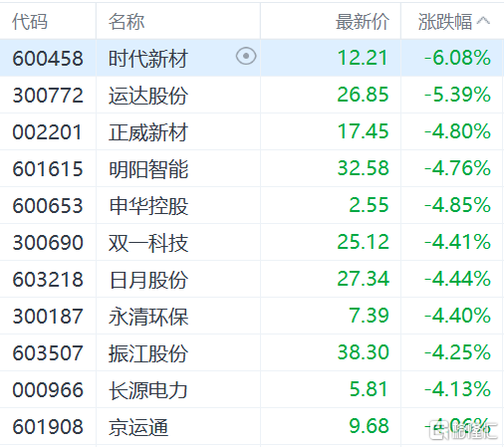The width and height of the screenshot is (504, 447).
Task: Open stock 正威新材
Action: 148,132
